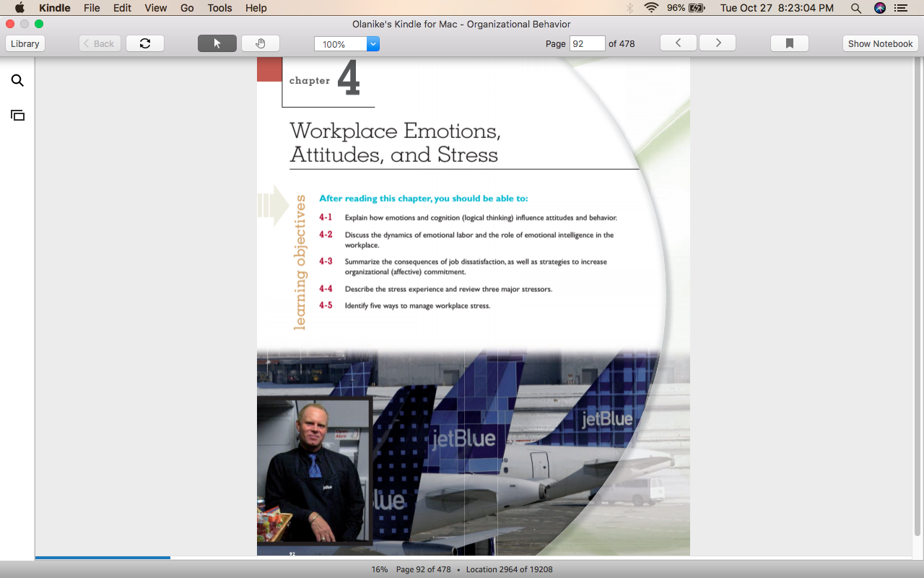
Task: Click the 100% zoom field
Action: (341, 44)
